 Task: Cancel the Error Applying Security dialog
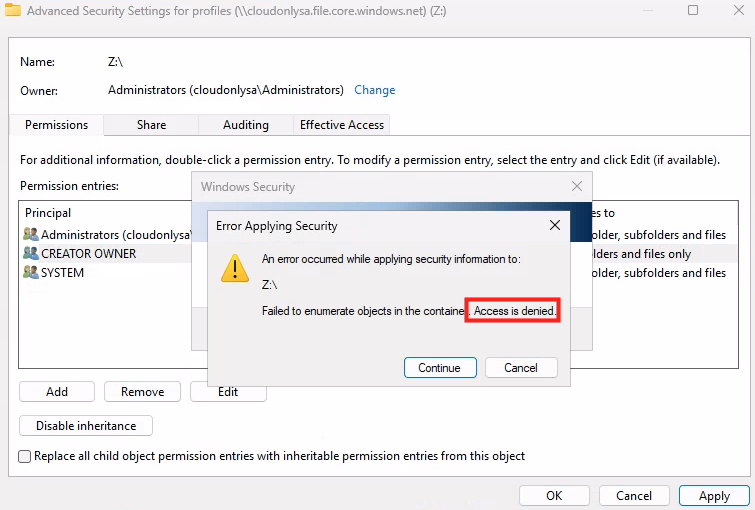pos(521,368)
